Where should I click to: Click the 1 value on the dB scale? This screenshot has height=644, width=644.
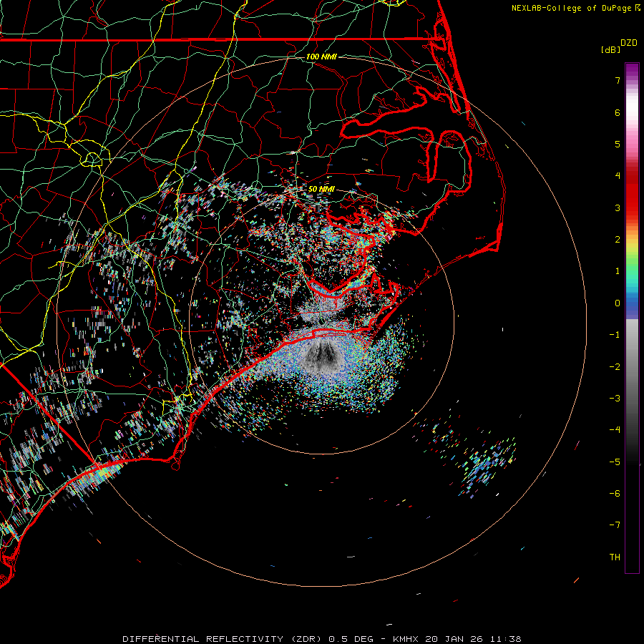click(x=618, y=271)
